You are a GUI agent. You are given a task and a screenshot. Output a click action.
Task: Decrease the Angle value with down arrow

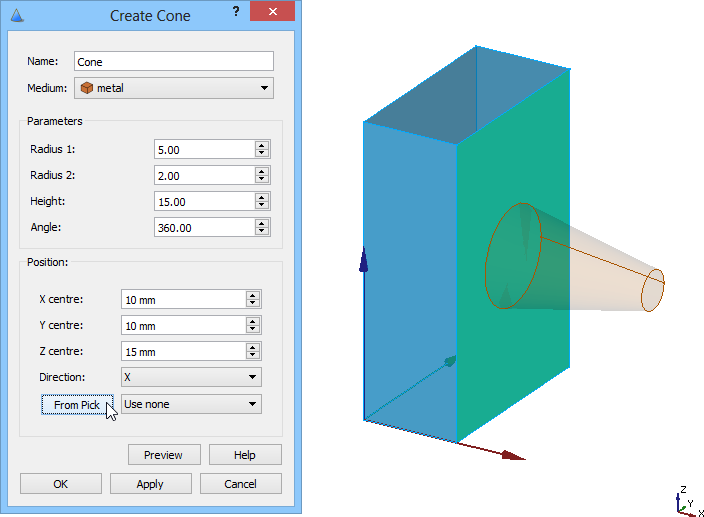tap(262, 232)
